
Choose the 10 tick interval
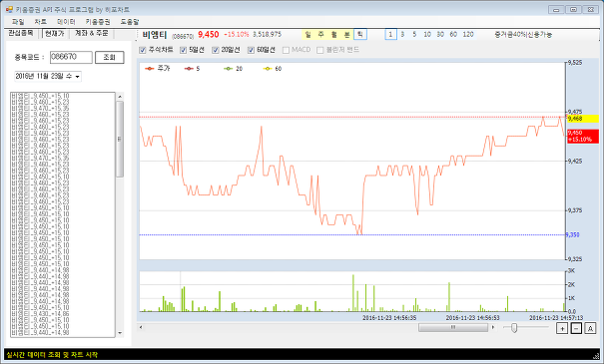pos(427,35)
